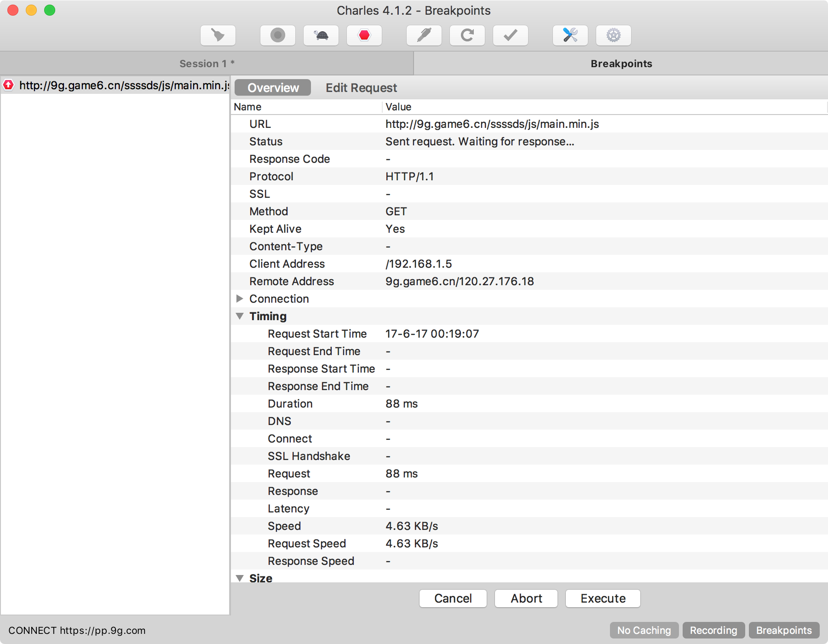Switch to the Session 1 tab

point(207,63)
